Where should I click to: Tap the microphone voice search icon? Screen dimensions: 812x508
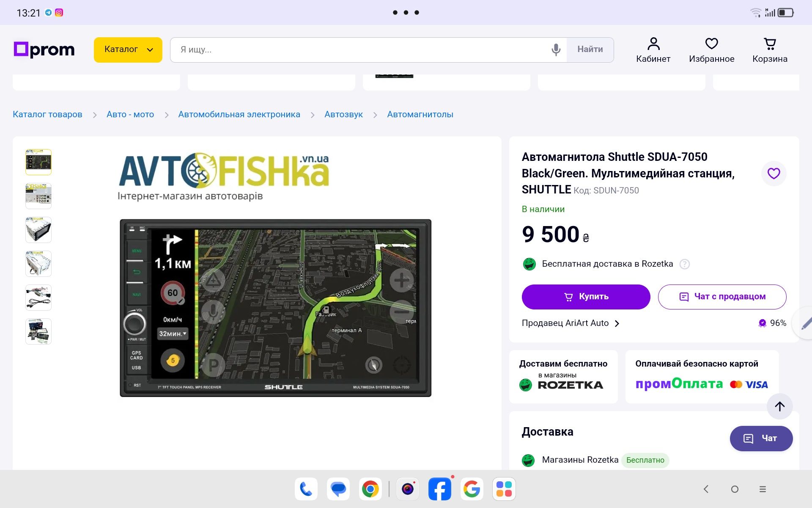556,50
